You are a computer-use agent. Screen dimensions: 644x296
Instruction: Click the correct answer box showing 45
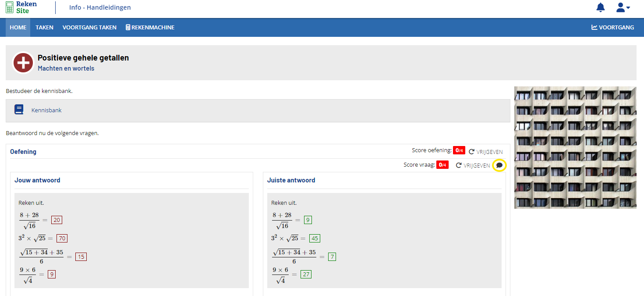(315, 239)
